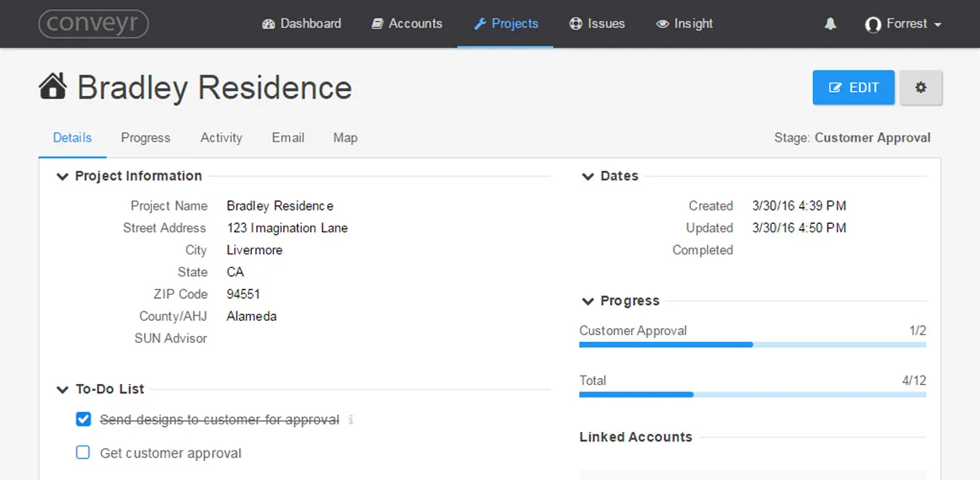980x480 pixels.
Task: Open the Insight page
Action: (684, 24)
